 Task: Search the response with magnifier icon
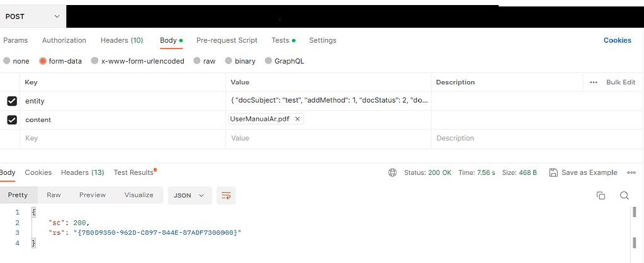[x=624, y=196]
